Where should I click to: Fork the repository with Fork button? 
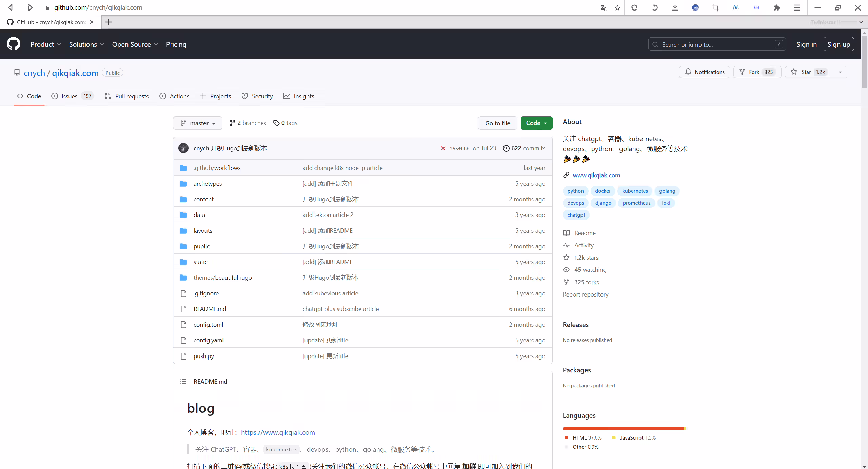pos(757,72)
